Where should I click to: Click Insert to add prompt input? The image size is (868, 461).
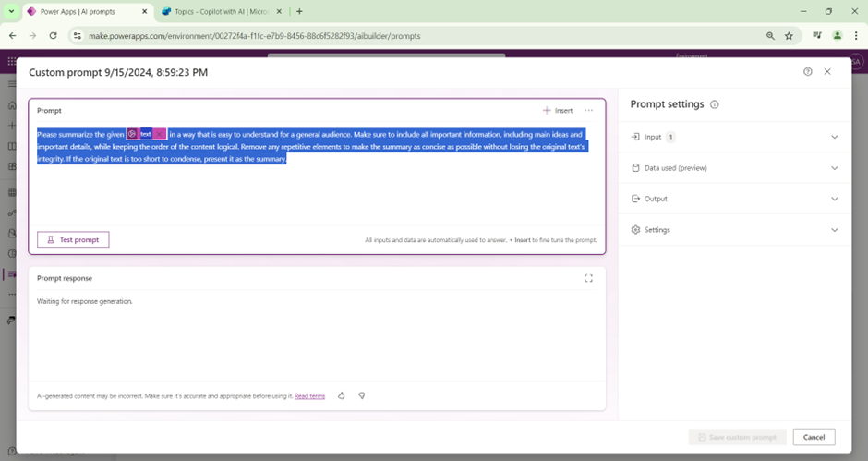(x=558, y=111)
